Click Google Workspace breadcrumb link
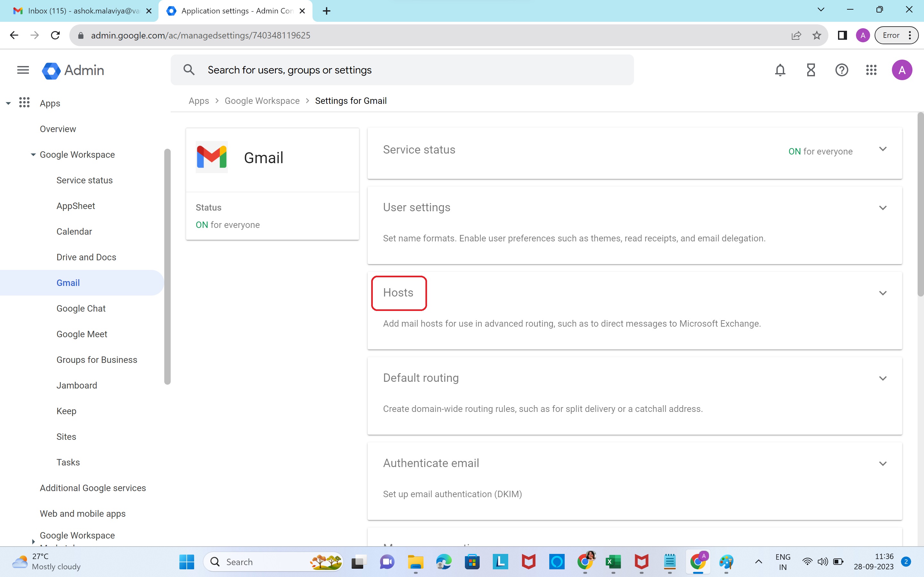The image size is (924, 577). click(x=262, y=101)
